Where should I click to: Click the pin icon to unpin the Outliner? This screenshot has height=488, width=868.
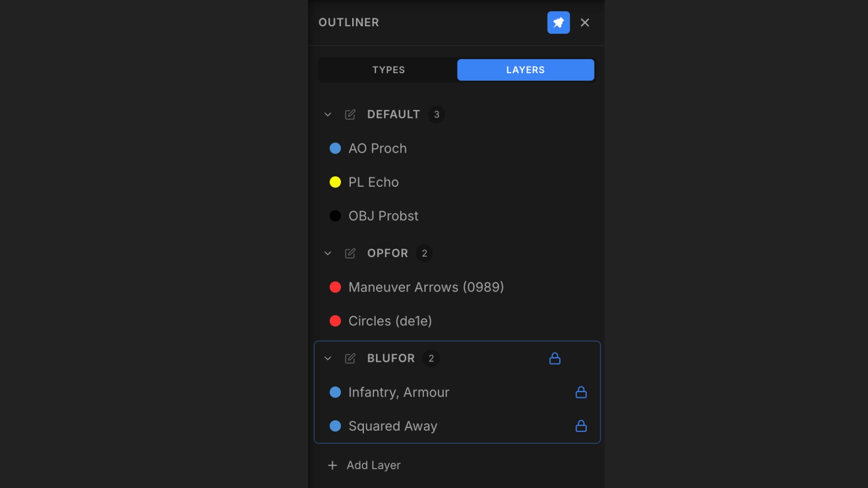tap(558, 23)
